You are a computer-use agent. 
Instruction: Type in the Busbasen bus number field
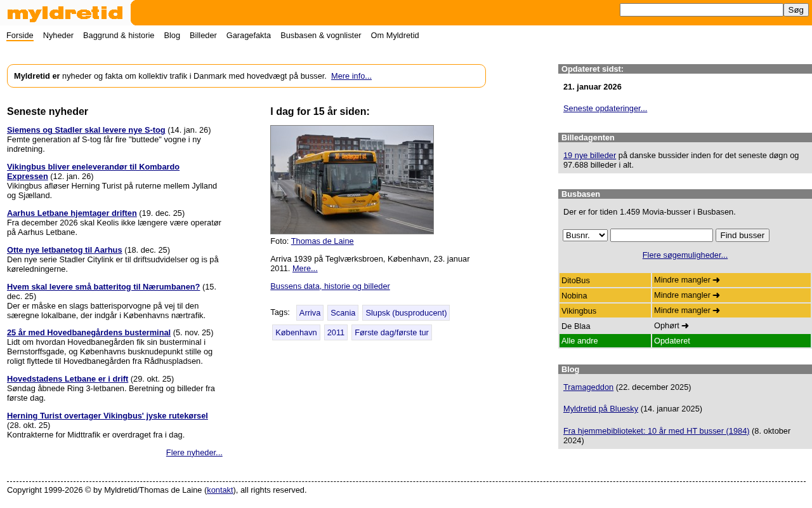pos(661,236)
